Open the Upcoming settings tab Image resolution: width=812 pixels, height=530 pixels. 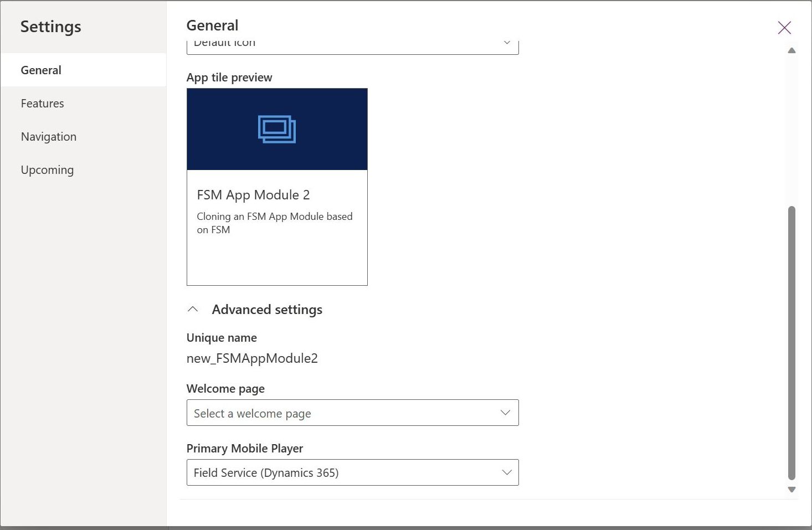point(83,169)
